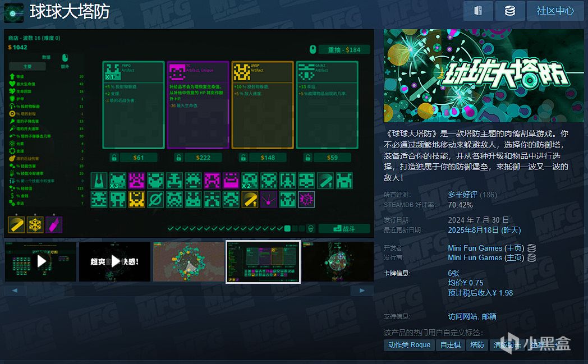Click the 重抽 - $184 reroll button
The width and height of the screenshot is (588, 364).
tap(344, 49)
